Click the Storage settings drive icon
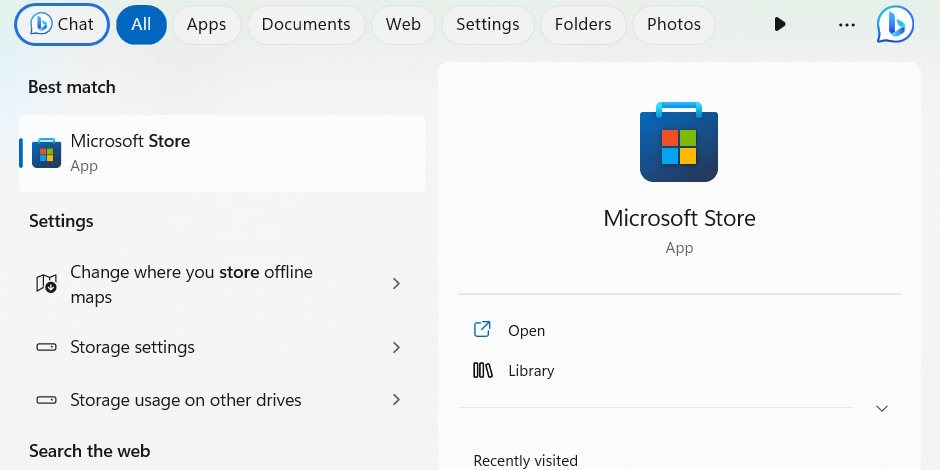This screenshot has height=470, width=940. pos(46,347)
